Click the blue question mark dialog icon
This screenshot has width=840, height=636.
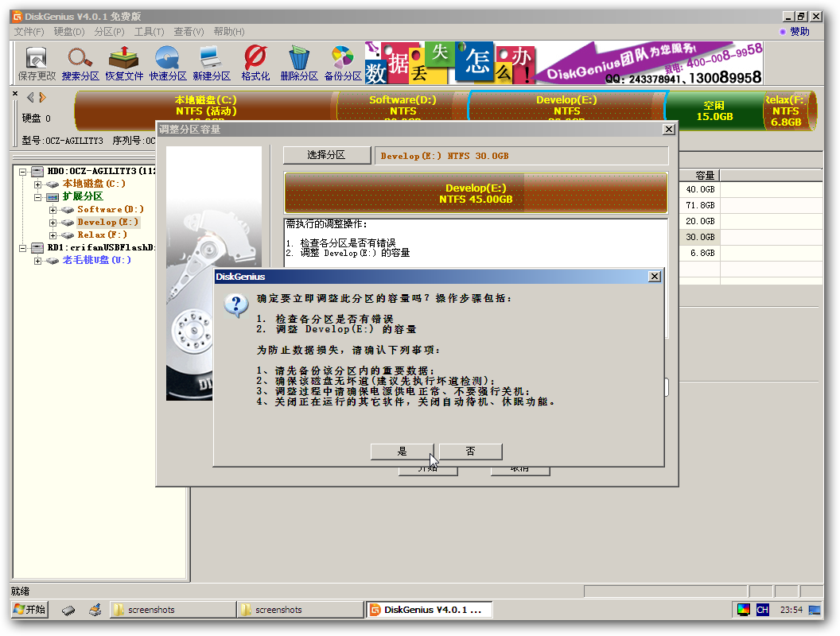click(236, 305)
